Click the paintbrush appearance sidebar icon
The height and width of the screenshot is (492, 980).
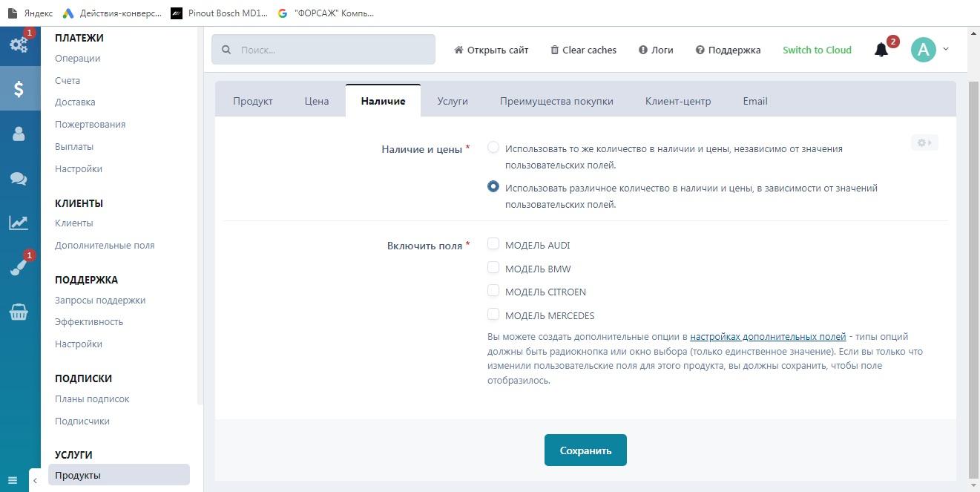click(x=19, y=268)
